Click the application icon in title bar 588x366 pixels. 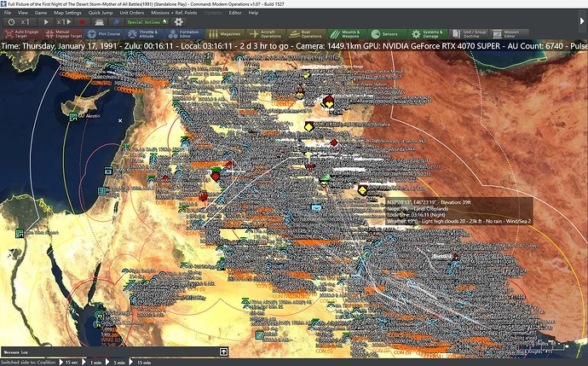pyautogui.click(x=3, y=4)
